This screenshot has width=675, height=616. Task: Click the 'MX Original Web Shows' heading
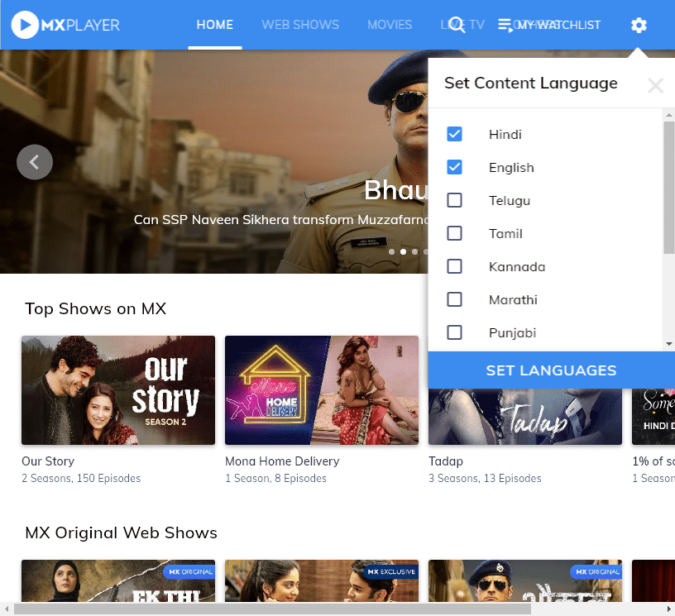(x=122, y=533)
